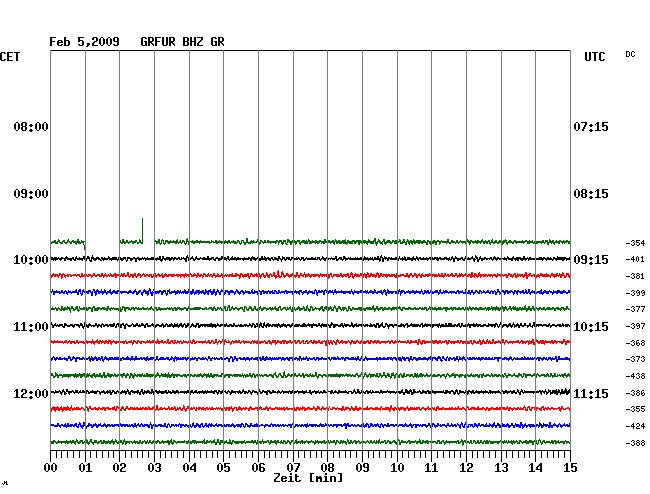Select DC offset value "-354"

click(x=635, y=243)
